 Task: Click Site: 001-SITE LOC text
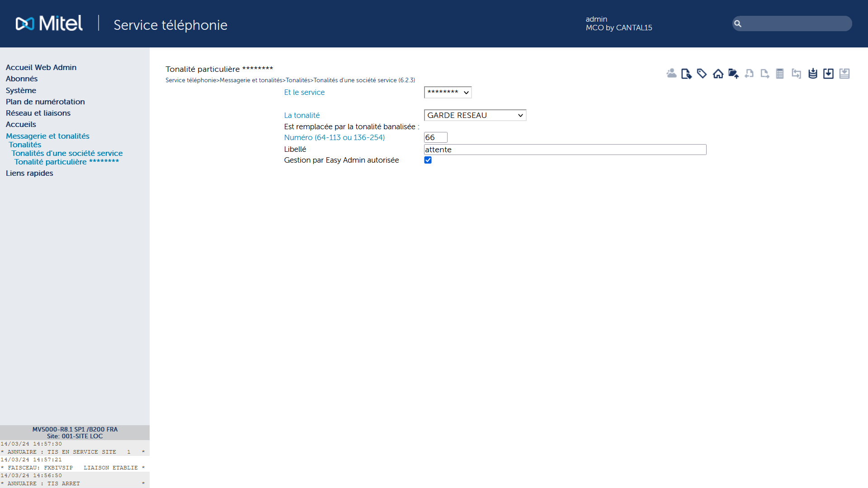click(x=75, y=436)
